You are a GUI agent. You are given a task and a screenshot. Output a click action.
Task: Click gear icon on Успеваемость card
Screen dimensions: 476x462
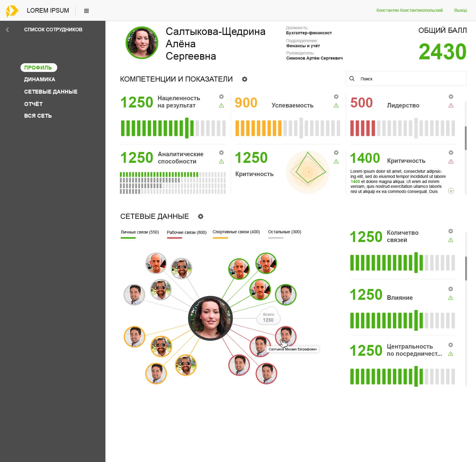click(336, 97)
